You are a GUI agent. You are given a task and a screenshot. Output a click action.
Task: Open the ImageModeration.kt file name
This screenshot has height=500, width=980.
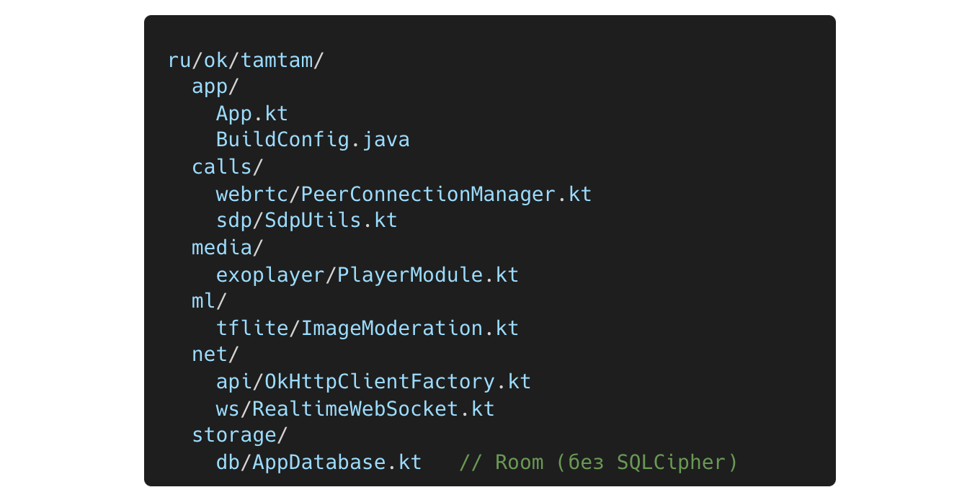[409, 328]
